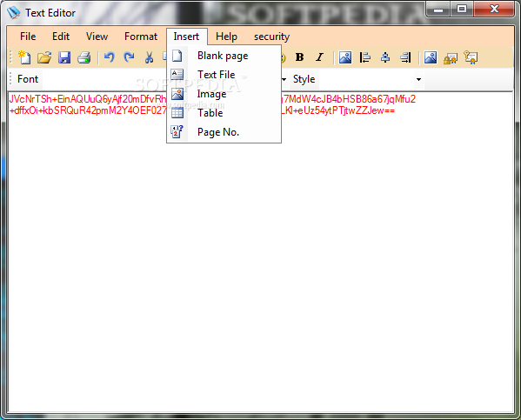The image size is (521, 420).
Task: Choose Image from Insert menu
Action: point(224,94)
